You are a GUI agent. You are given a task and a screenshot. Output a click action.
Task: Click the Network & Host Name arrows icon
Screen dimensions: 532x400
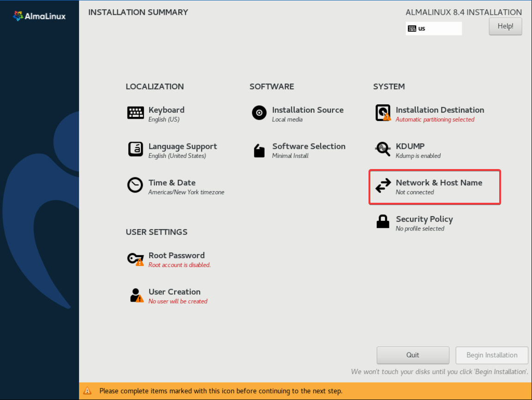[383, 185]
